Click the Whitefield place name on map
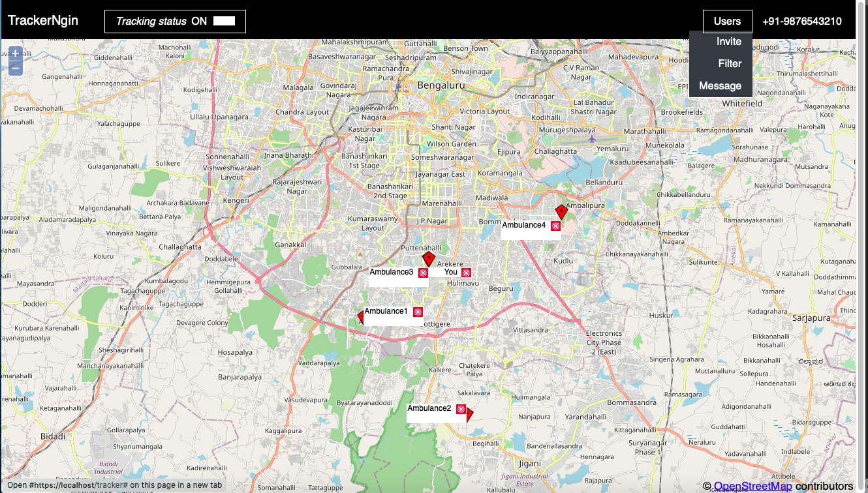The width and height of the screenshot is (868, 493). tap(743, 103)
